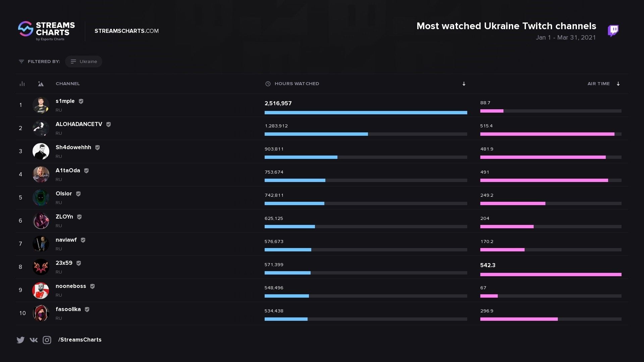Image resolution: width=644 pixels, height=362 pixels.
Task: Click the CHANNEL column header
Action: tap(68, 84)
